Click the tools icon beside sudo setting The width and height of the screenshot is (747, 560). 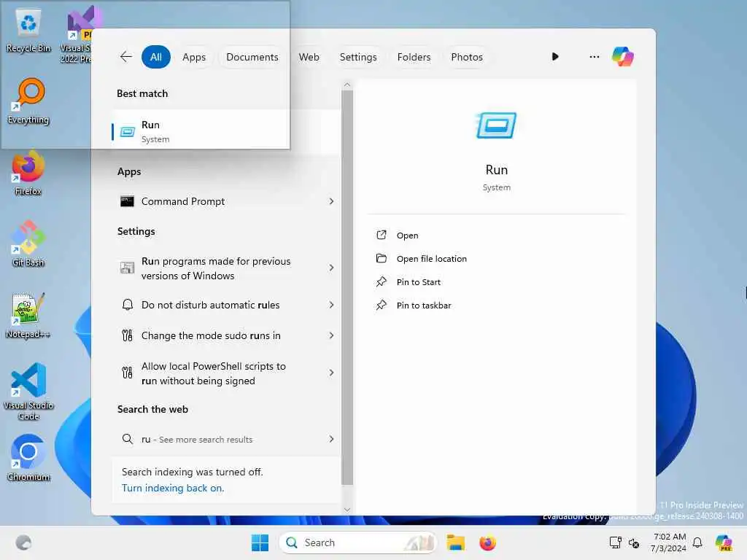click(127, 335)
